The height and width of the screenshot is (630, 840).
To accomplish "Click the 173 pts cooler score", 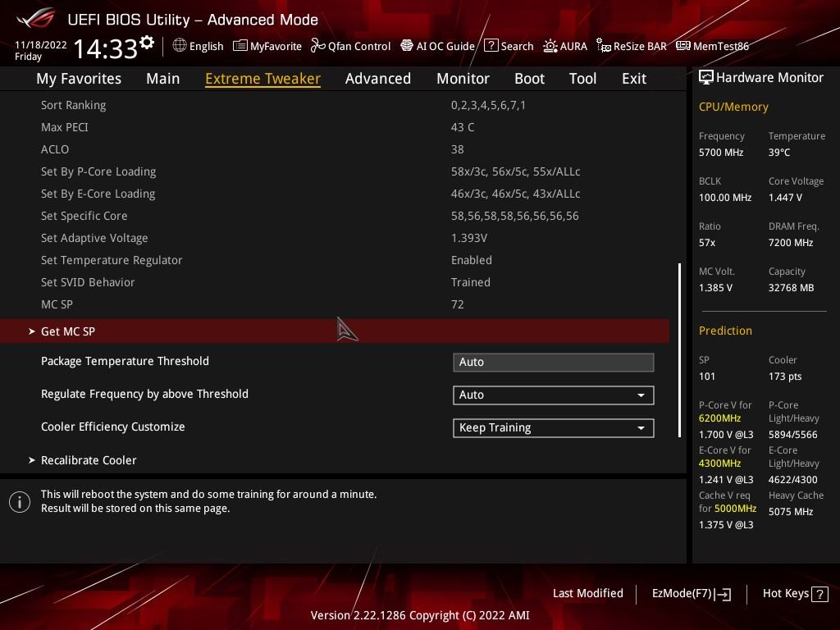I will coord(785,377).
